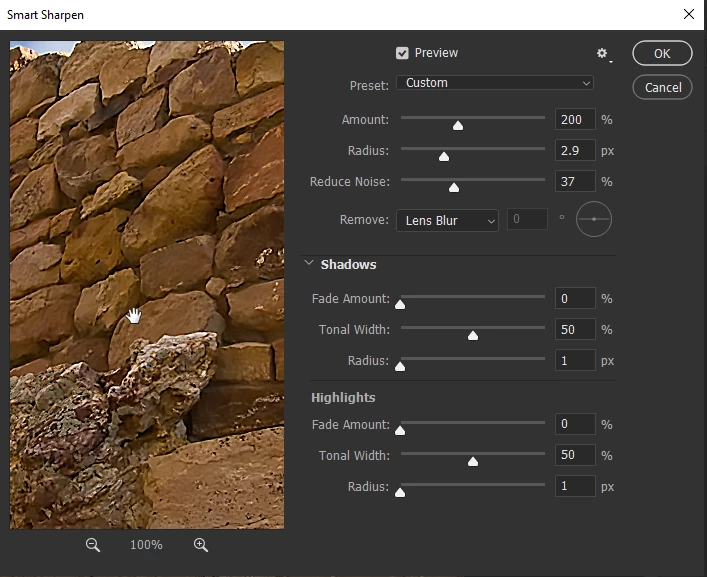This screenshot has height=577, width=707.
Task: Click the Highlights Radius value field
Action: (x=575, y=486)
